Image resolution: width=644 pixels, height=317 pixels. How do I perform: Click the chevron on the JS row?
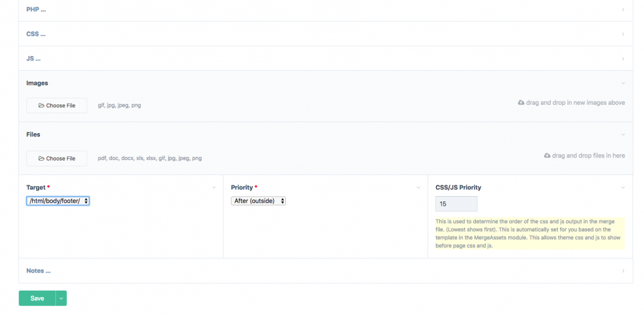pos(623,59)
